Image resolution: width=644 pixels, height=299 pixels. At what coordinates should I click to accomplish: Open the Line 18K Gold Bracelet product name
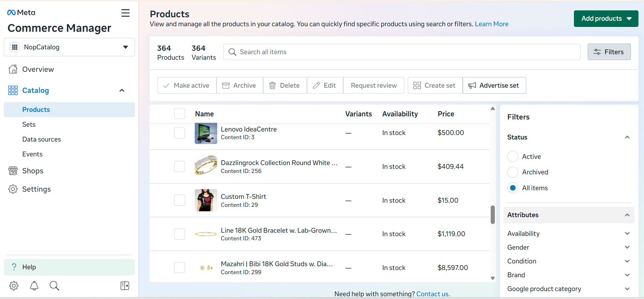(x=279, y=230)
